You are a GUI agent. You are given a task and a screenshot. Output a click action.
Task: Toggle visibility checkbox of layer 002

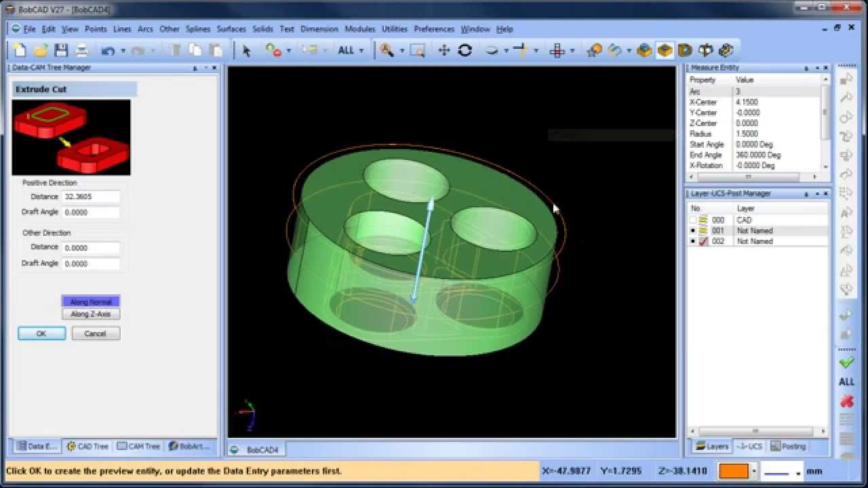pos(692,241)
